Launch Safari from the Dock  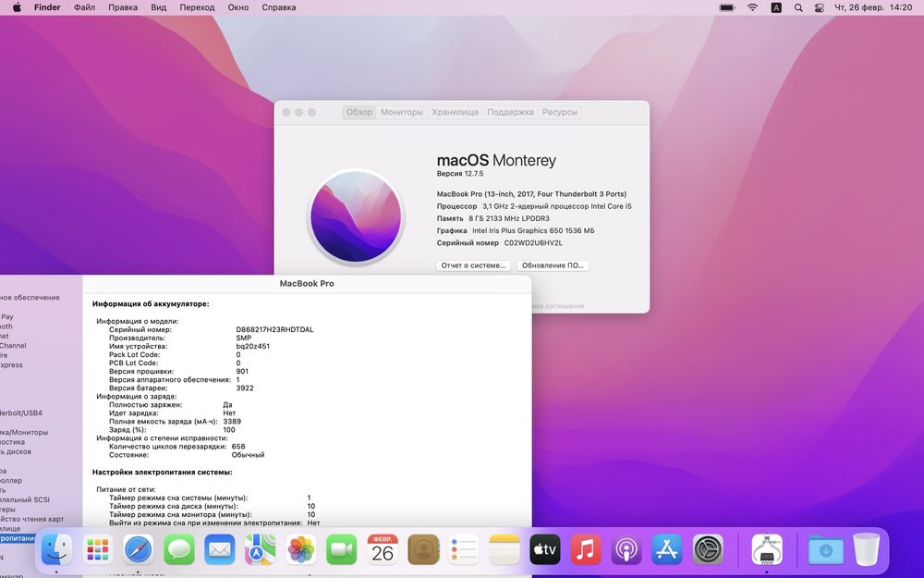139,549
